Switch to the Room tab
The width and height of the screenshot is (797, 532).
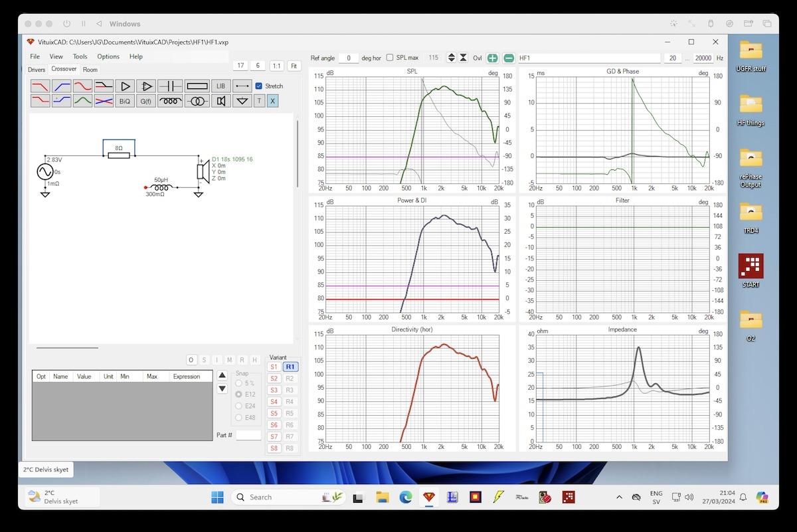point(90,70)
